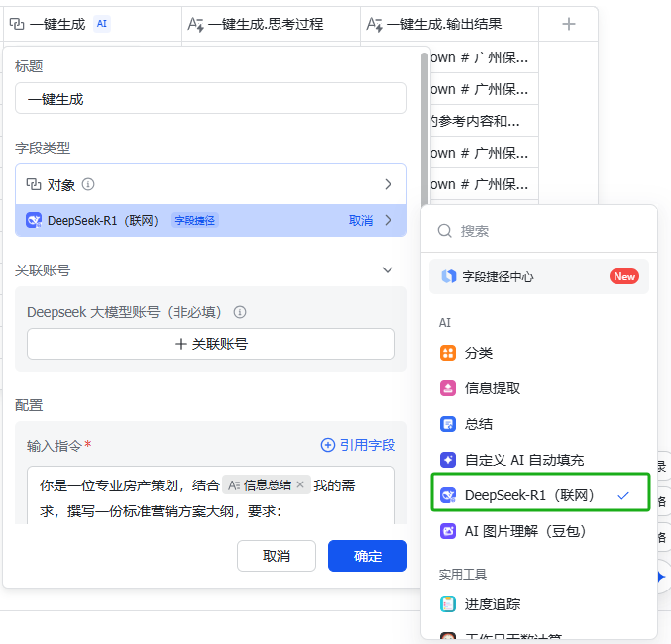The width and height of the screenshot is (671, 644).
Task: Click the cell reading 的参考内容和...
Action: click(x=484, y=121)
